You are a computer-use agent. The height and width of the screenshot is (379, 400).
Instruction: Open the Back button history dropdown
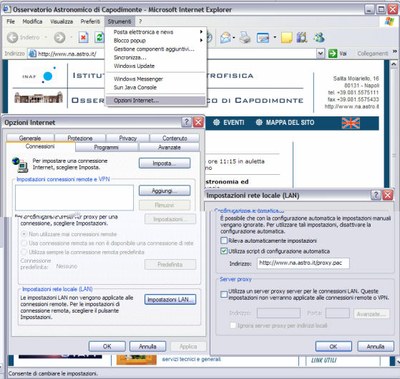(x=46, y=37)
